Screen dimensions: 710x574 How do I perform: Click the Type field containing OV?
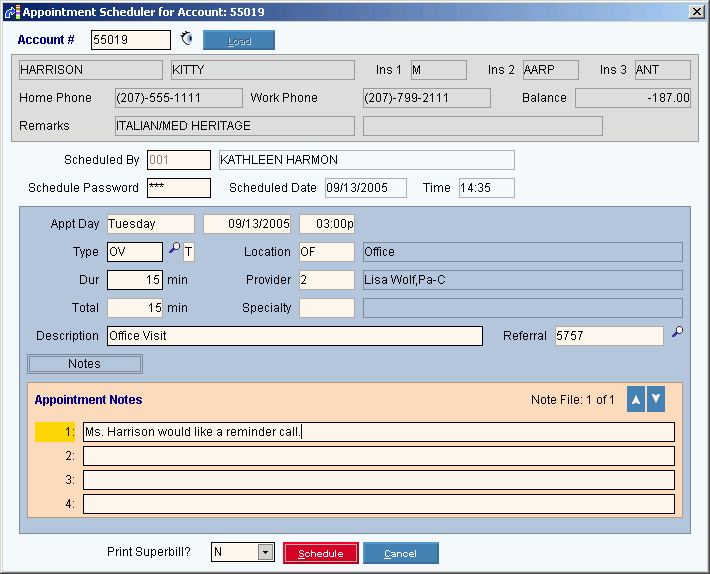(135, 252)
